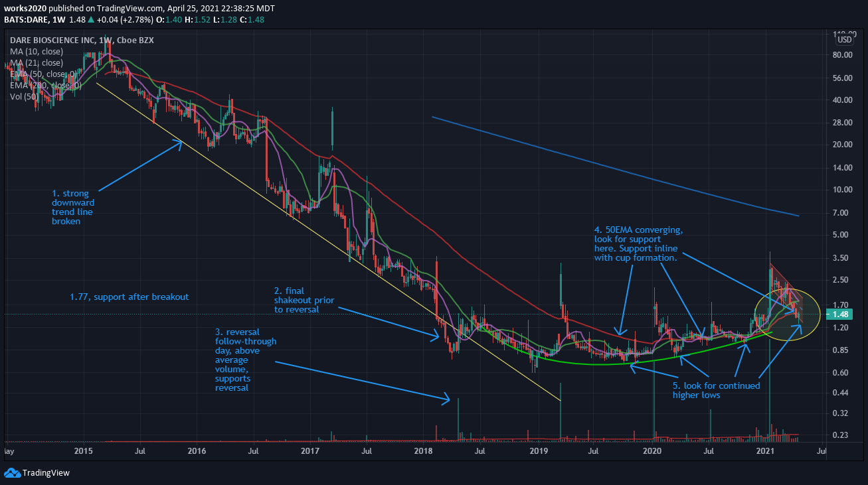Click the 2020 time axis label
Screen dimensions: 868x485
653,451
